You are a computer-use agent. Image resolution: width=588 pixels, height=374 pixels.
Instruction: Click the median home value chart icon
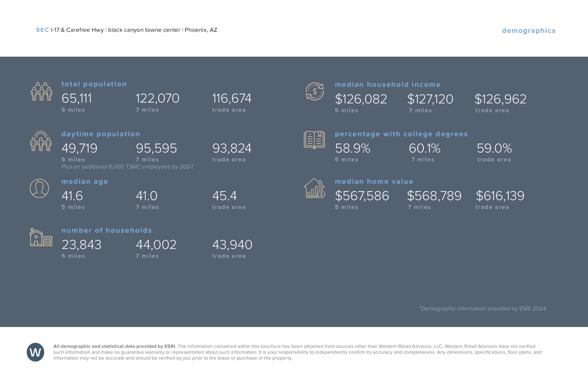(x=314, y=188)
